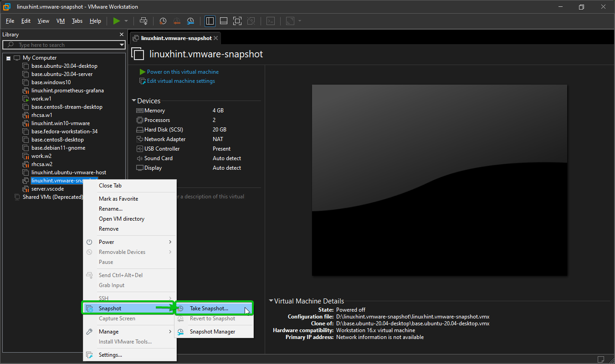This screenshot has width=615, height=364.
Task: Toggle the library sidebar view icon
Action: pos(210,21)
